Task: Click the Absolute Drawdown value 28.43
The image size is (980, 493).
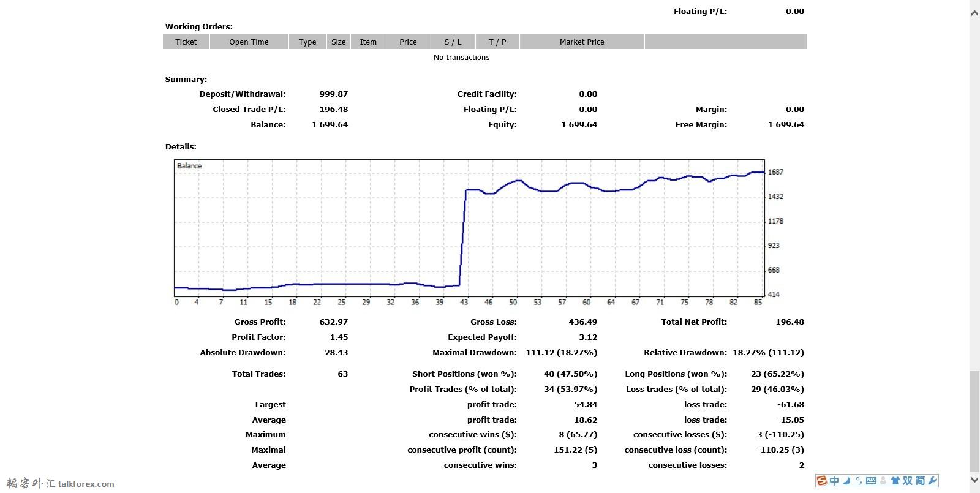Action: pyautogui.click(x=336, y=352)
